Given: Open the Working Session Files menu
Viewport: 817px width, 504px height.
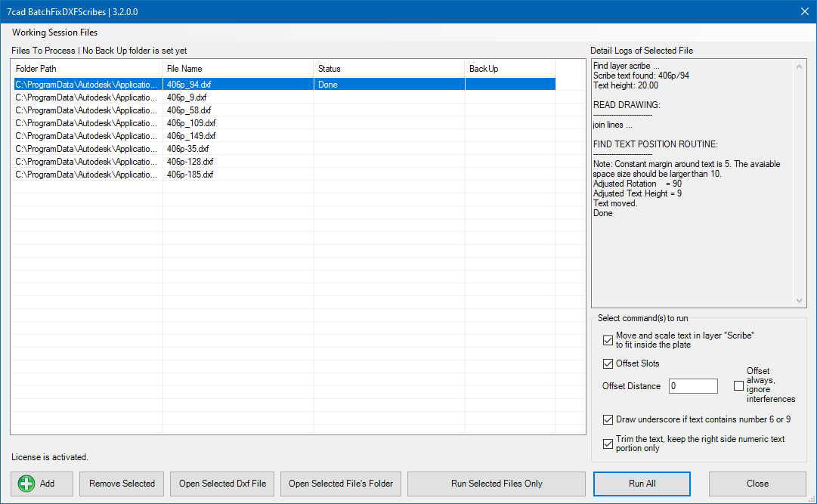Looking at the screenshot, I should click(x=54, y=32).
